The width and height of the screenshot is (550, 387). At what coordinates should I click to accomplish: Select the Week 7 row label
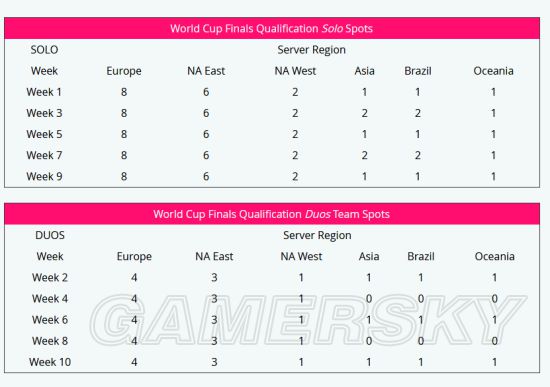(x=44, y=155)
